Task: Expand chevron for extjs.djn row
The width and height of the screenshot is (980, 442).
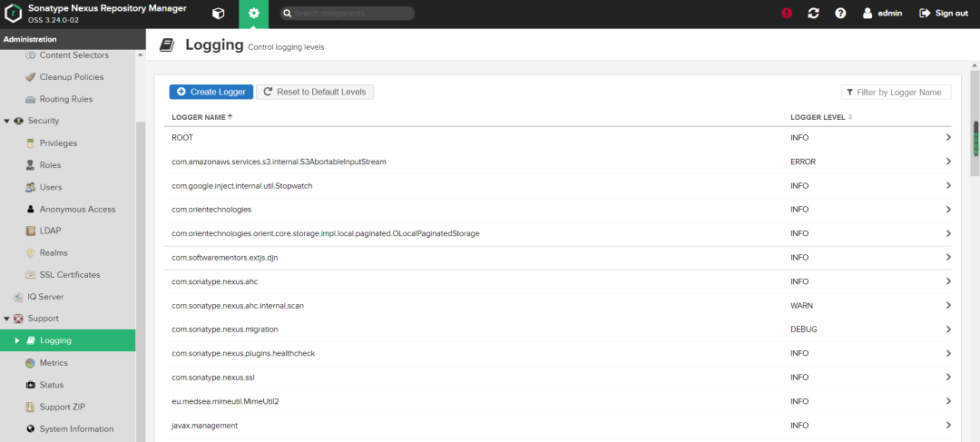Action: coord(948,258)
